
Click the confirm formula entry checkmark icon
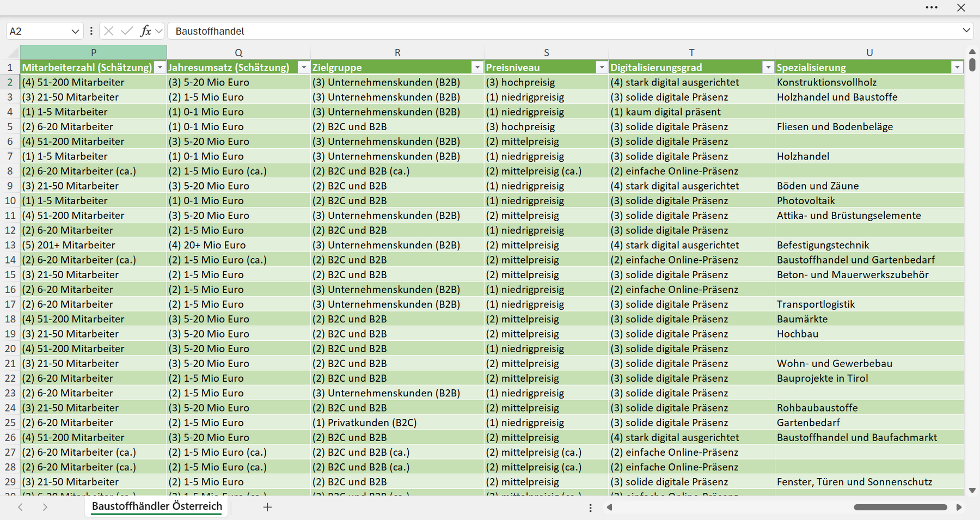(127, 31)
